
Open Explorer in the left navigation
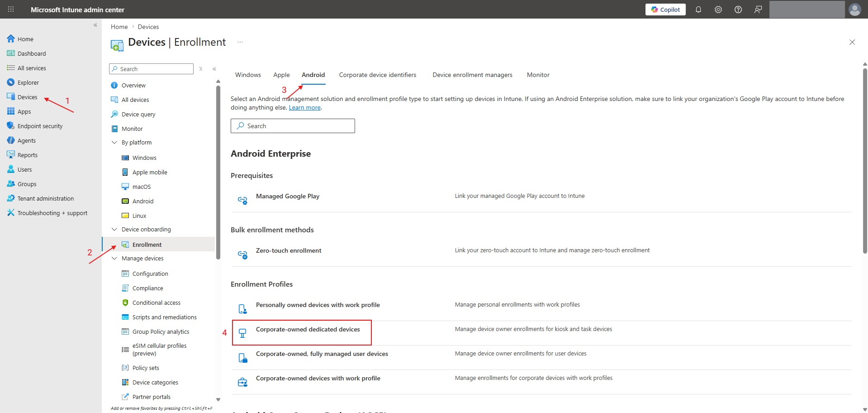(28, 82)
